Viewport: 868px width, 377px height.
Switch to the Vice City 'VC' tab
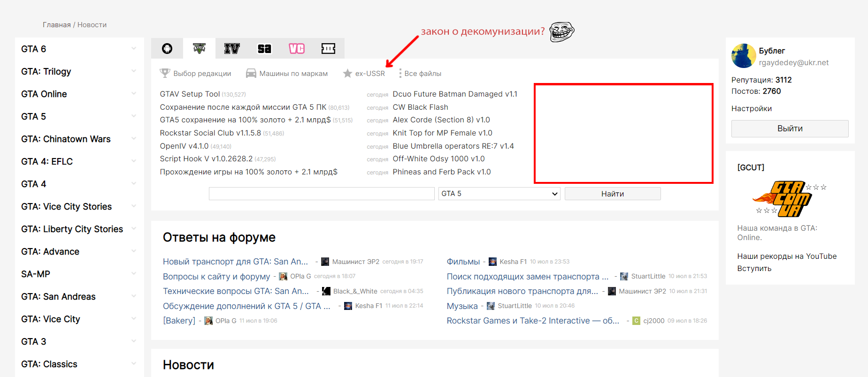297,49
